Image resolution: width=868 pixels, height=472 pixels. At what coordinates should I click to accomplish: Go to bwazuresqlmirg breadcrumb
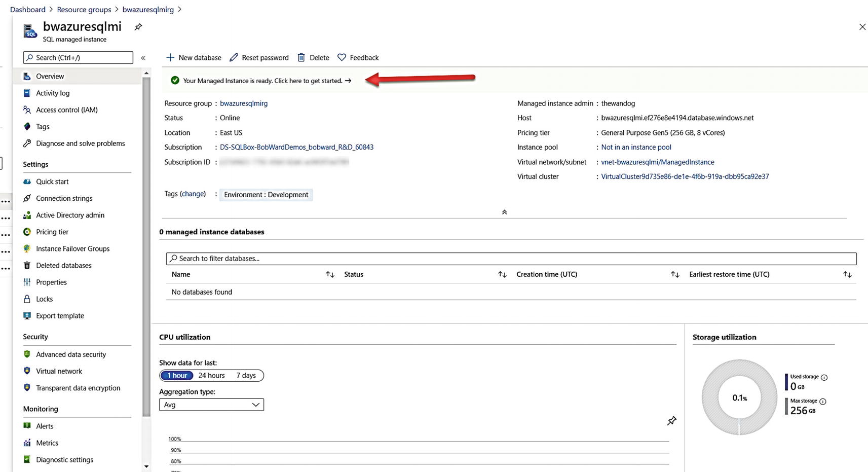(x=148, y=10)
